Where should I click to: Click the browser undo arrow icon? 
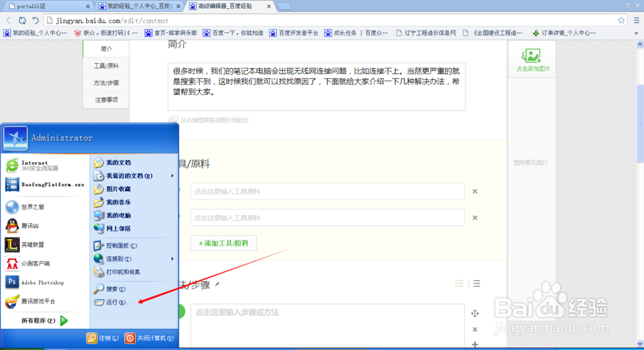(35, 20)
